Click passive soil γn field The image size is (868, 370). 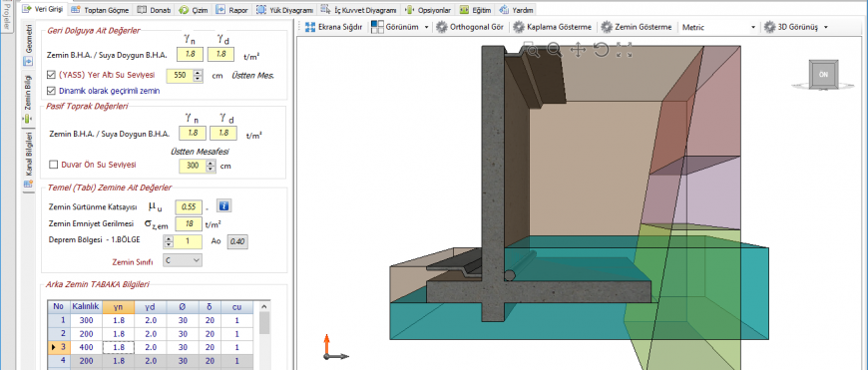tap(193, 134)
